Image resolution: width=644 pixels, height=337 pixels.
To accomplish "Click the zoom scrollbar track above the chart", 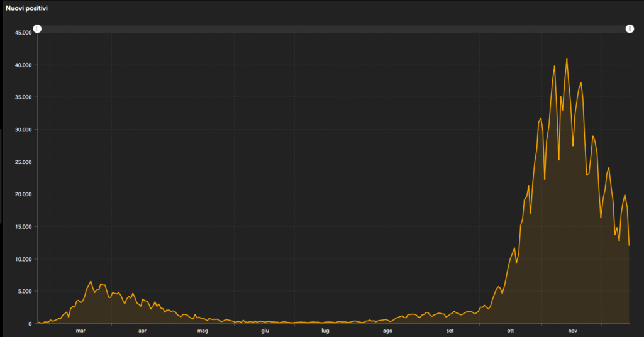I will click(x=333, y=29).
